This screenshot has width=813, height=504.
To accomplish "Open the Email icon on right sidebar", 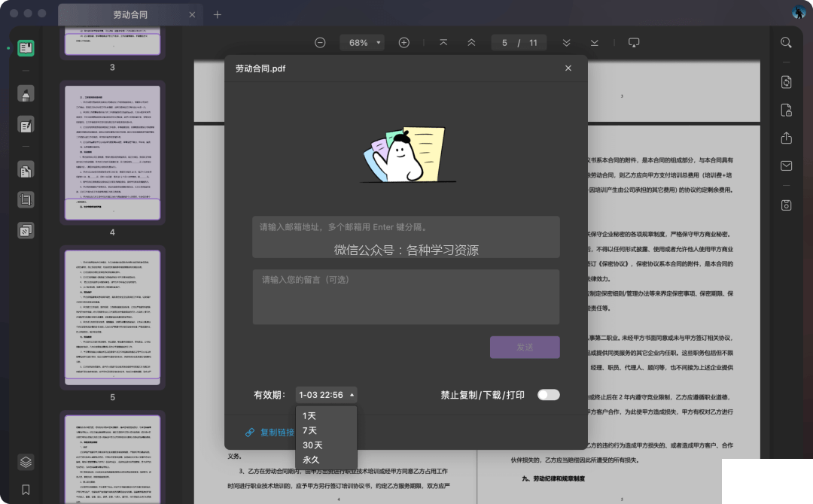I will tap(786, 165).
